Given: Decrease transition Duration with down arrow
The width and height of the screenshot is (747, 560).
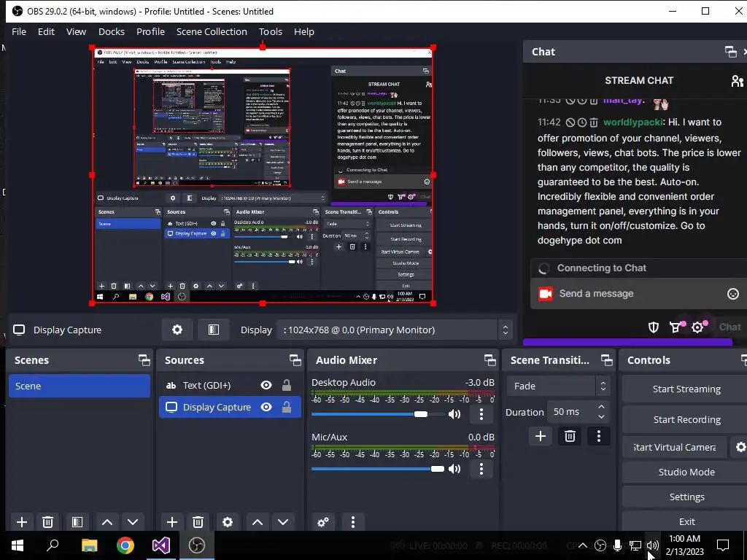Looking at the screenshot, I should point(601,417).
